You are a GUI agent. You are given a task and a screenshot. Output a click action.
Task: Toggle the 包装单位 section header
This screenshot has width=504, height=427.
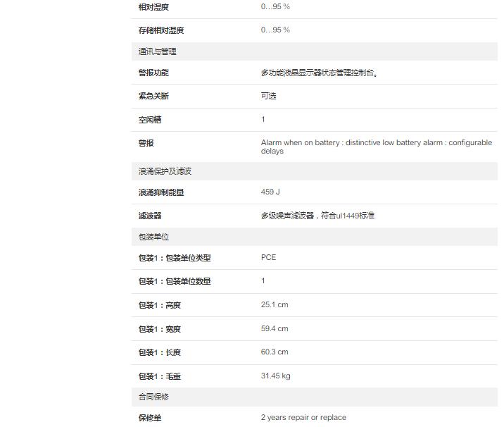(153, 237)
